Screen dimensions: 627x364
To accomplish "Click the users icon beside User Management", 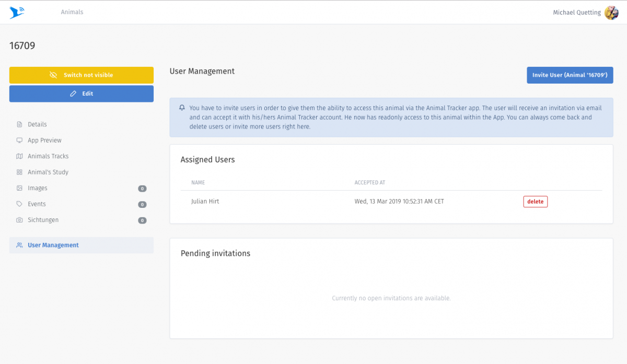I will [x=19, y=245].
